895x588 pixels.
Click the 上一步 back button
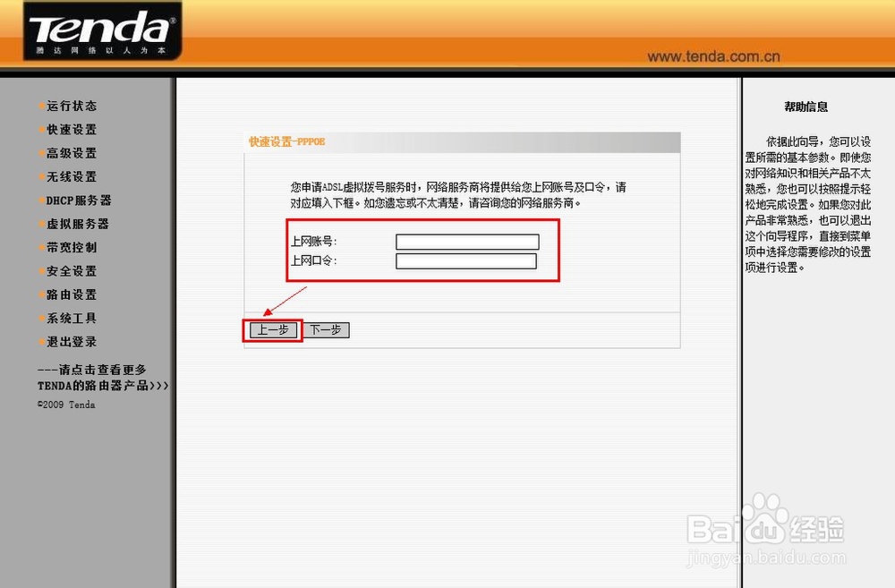coord(273,330)
